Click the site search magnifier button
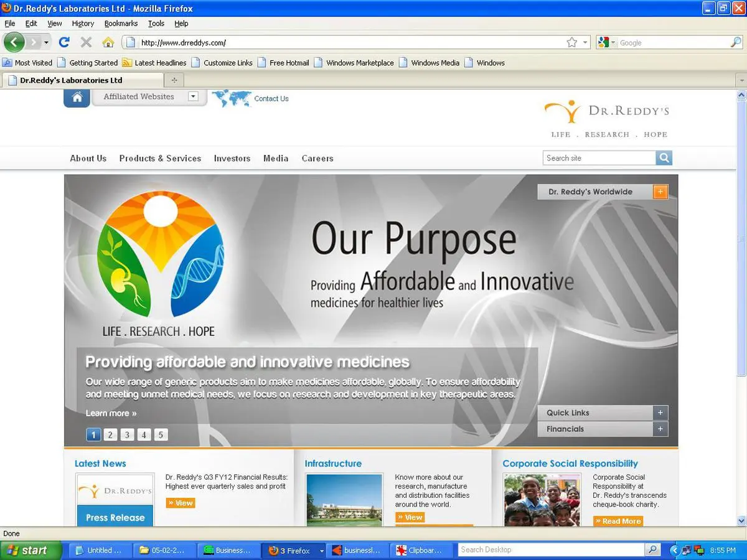747x560 pixels. tap(664, 158)
